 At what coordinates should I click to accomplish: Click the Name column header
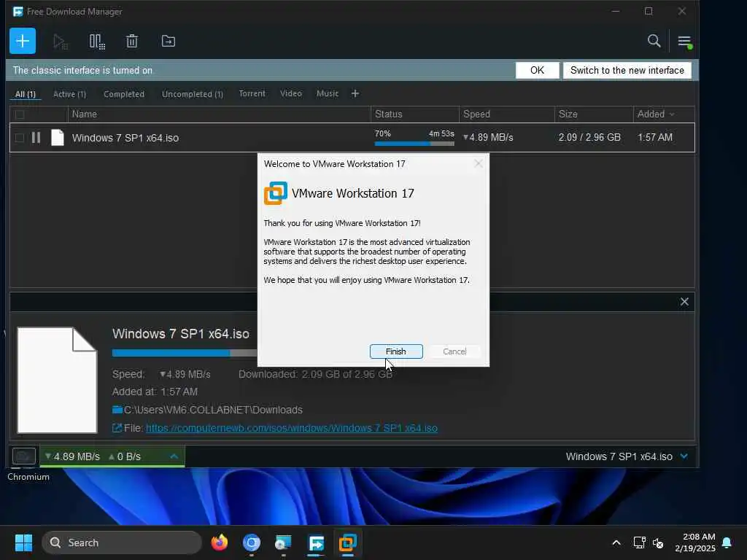219,114
